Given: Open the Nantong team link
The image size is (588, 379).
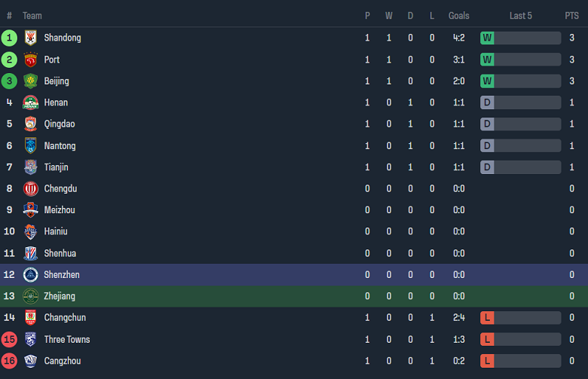Looking at the screenshot, I should [60, 145].
